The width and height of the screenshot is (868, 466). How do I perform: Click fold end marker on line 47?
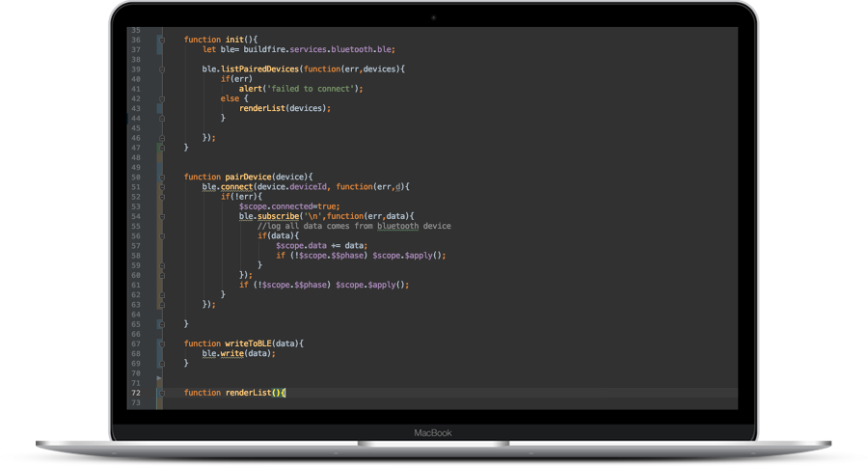point(162,148)
